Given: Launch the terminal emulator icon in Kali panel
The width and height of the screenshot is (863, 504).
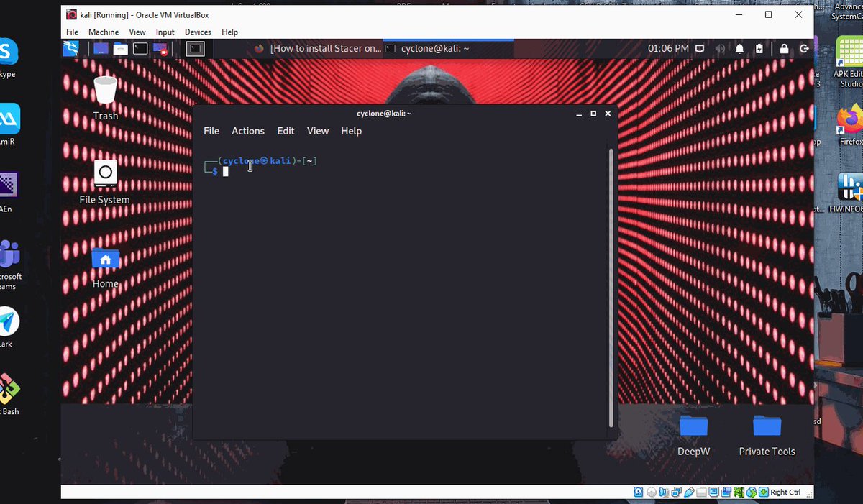Looking at the screenshot, I should point(140,48).
